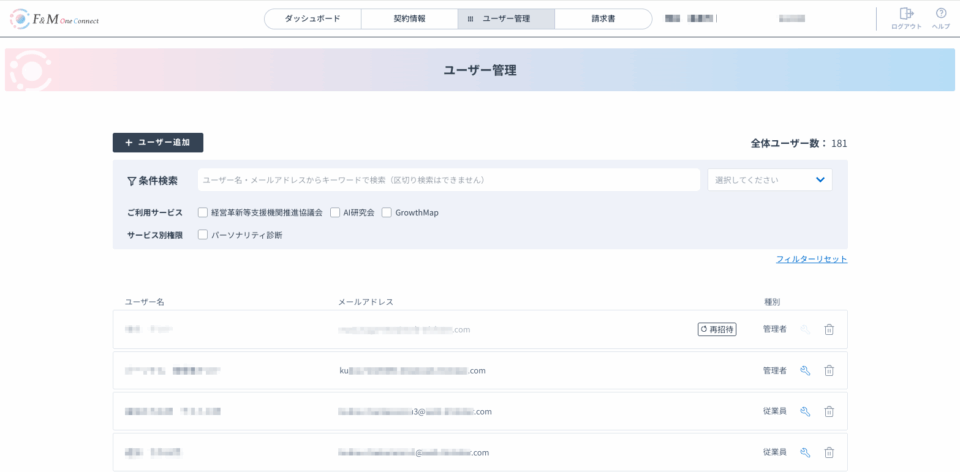Open the 選択してください dropdown
Viewport: 960px width, 472px height.
pyautogui.click(x=769, y=180)
